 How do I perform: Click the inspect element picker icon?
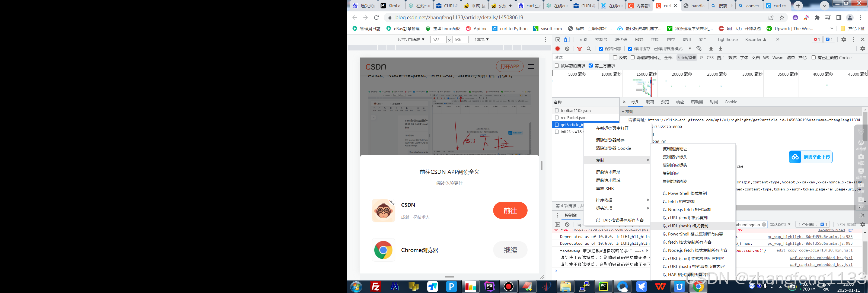click(558, 39)
